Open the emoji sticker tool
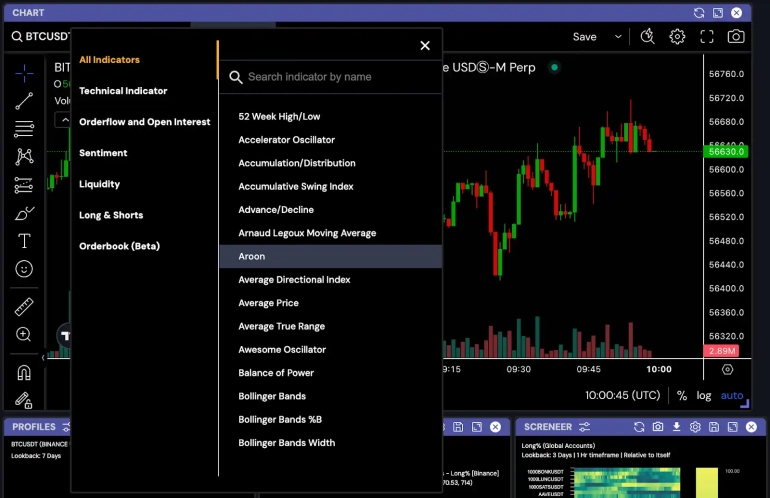The image size is (770, 498). click(x=24, y=269)
